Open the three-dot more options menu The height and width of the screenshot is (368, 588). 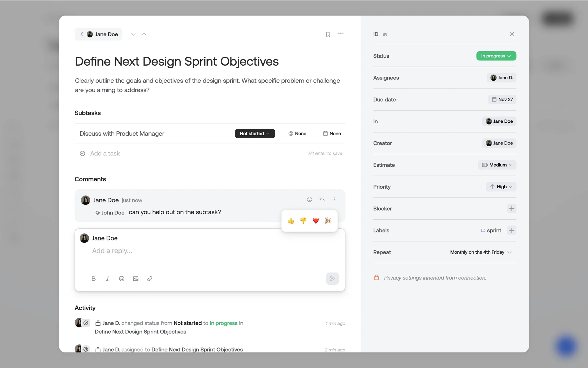point(341,34)
